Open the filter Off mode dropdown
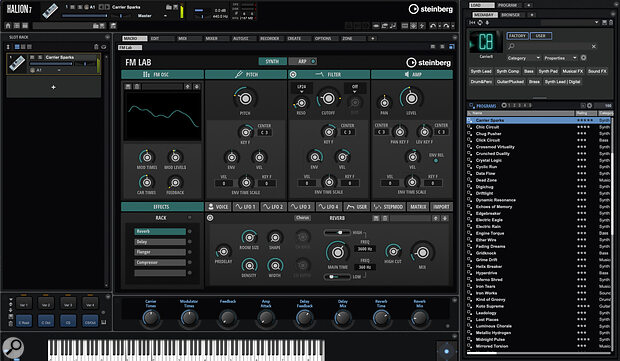620x361 pixels. tap(355, 89)
